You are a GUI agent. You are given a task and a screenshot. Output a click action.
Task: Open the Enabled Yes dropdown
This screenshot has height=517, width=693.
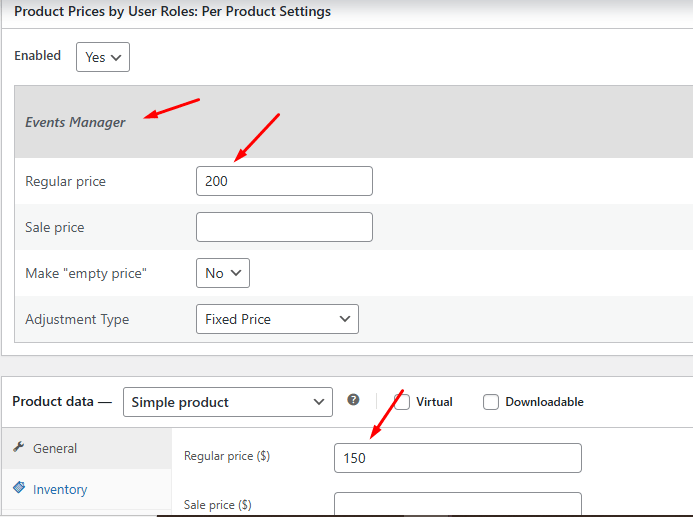pos(103,57)
